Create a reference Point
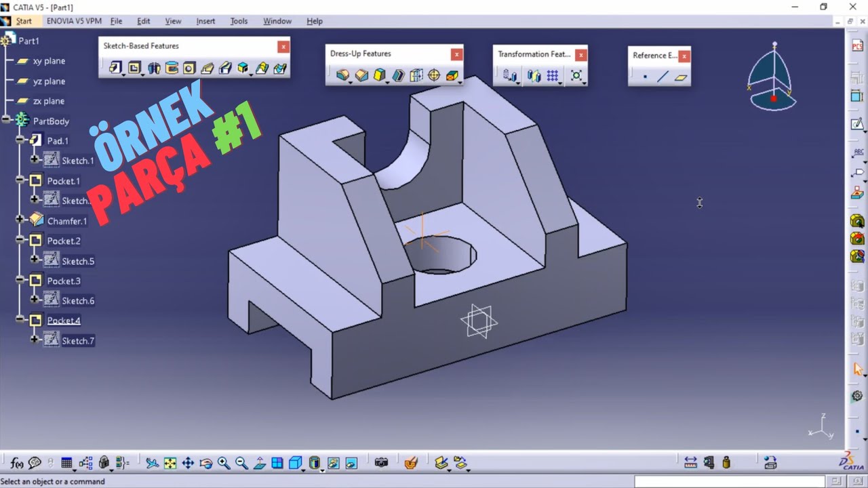 [645, 77]
